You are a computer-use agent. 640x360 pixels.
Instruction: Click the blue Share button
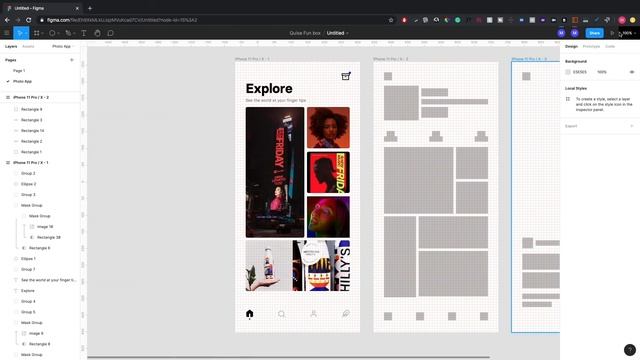pos(594,33)
